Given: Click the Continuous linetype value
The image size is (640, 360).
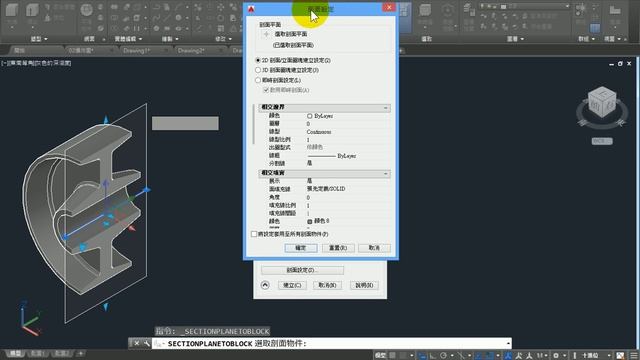Looking at the screenshot, I should click(319, 132).
